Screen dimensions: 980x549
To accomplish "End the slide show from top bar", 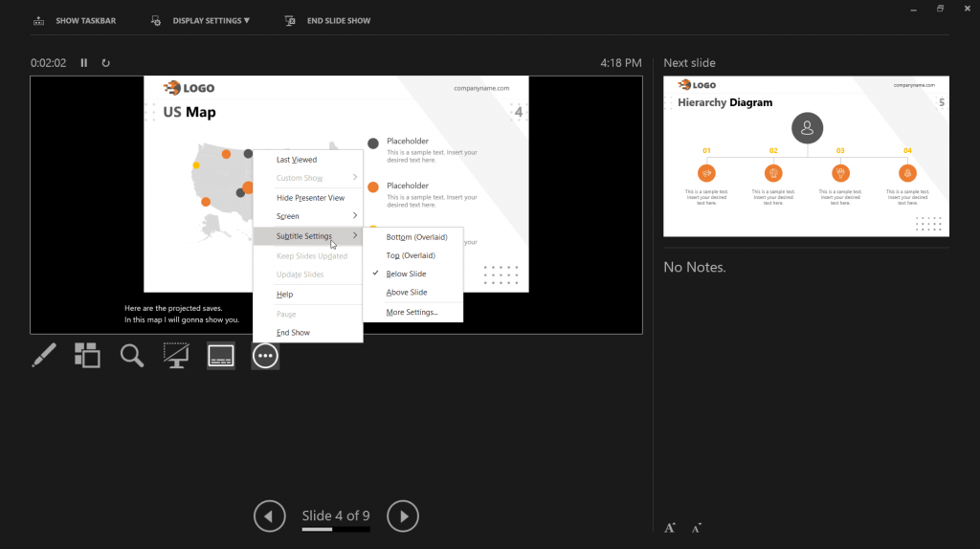I will pos(339,21).
